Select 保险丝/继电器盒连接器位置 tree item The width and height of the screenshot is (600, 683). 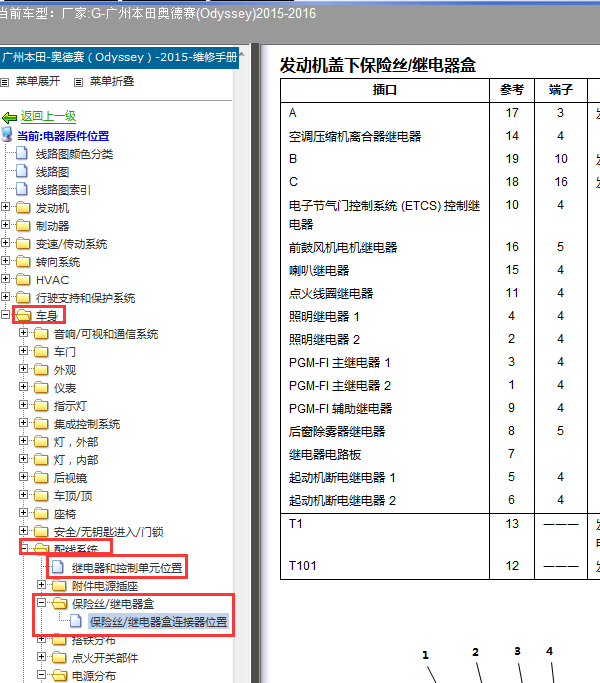[x=159, y=622]
